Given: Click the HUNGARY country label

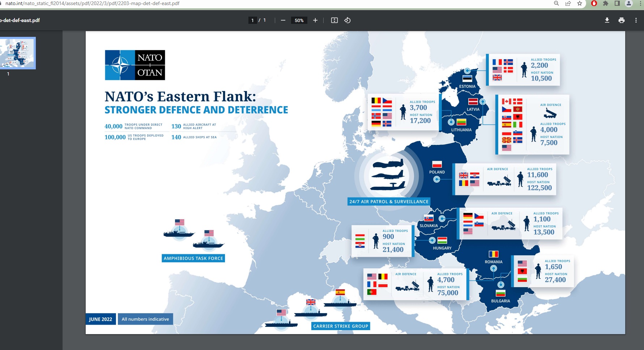Looking at the screenshot, I should pyautogui.click(x=442, y=248).
